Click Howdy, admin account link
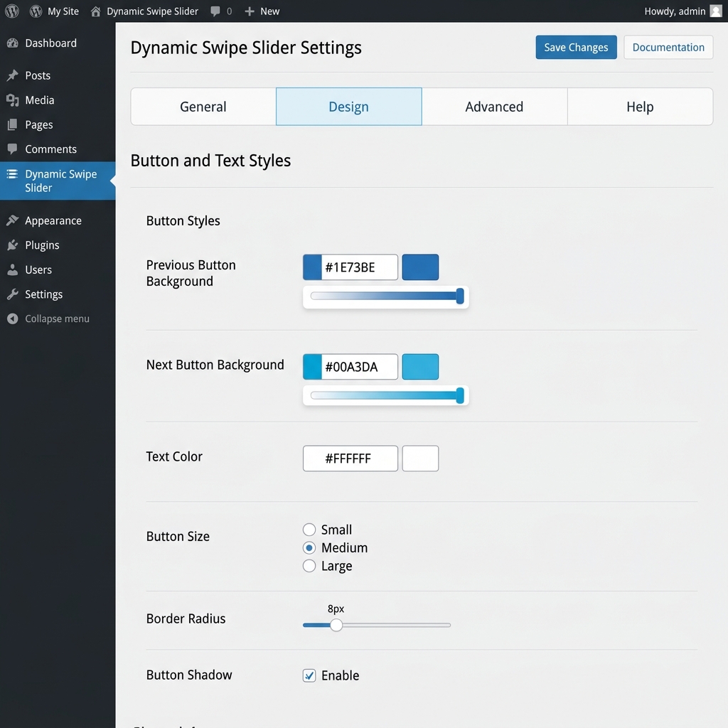The width and height of the screenshot is (728, 728). coord(675,11)
